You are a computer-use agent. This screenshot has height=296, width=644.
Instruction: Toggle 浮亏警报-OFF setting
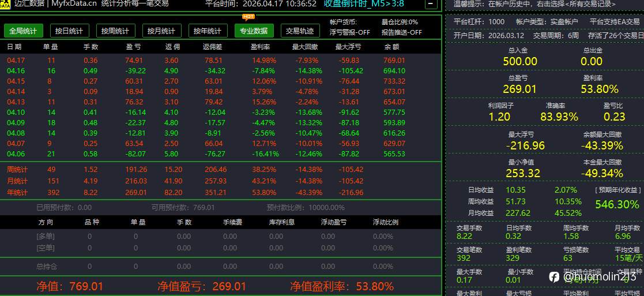point(349,32)
